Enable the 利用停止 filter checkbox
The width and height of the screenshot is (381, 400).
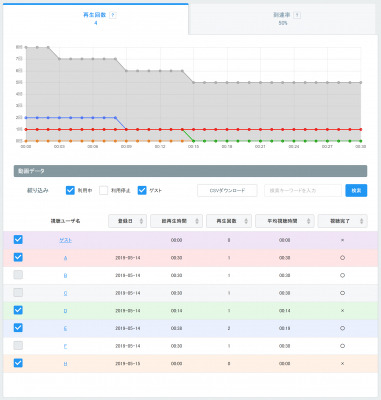click(x=104, y=190)
